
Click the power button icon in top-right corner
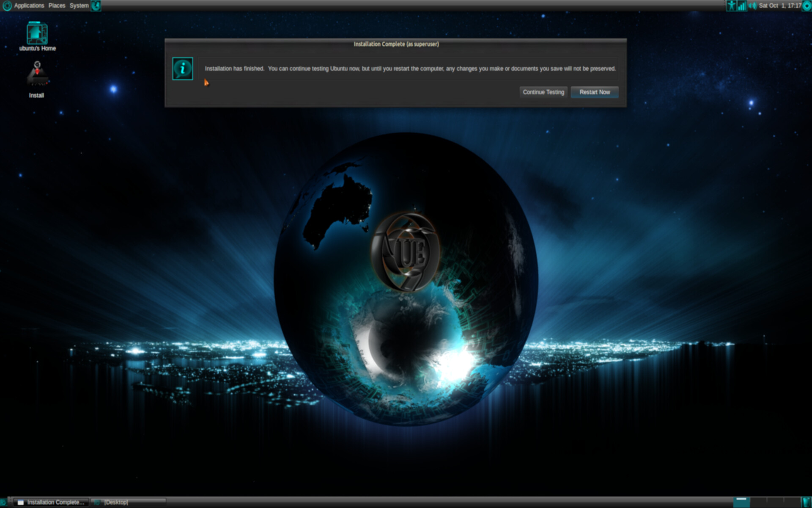pos(807,6)
